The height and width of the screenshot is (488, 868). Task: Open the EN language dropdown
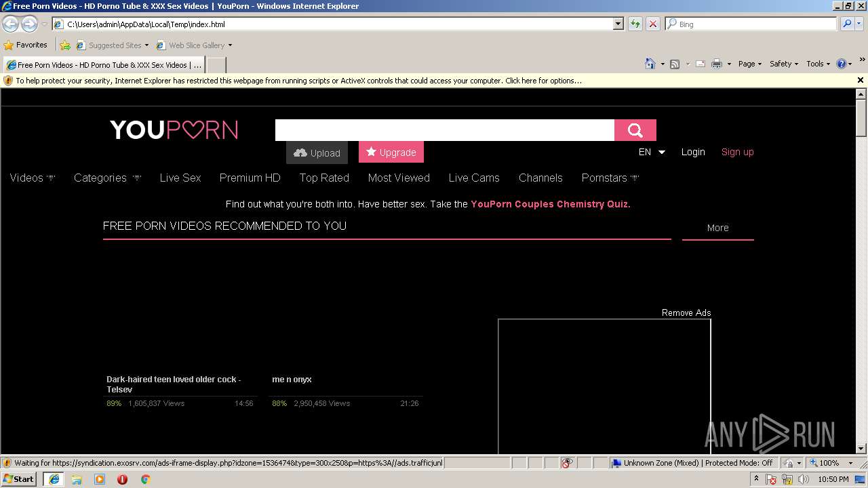(x=652, y=152)
